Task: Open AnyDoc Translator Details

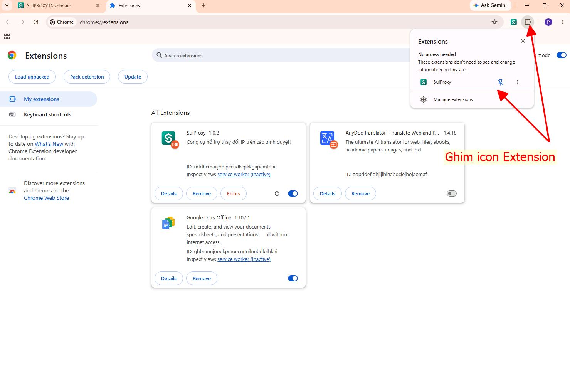Action: 328,193
